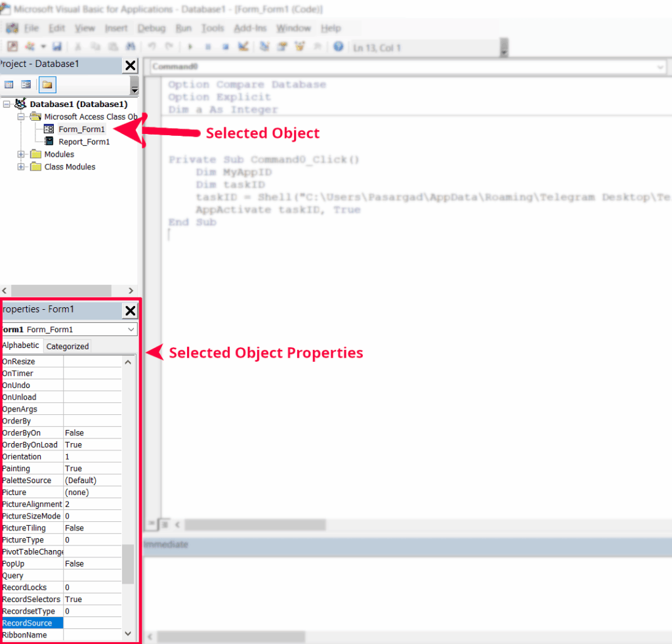Open the Help menu
Screen dimensions: 672x644
tap(331, 28)
